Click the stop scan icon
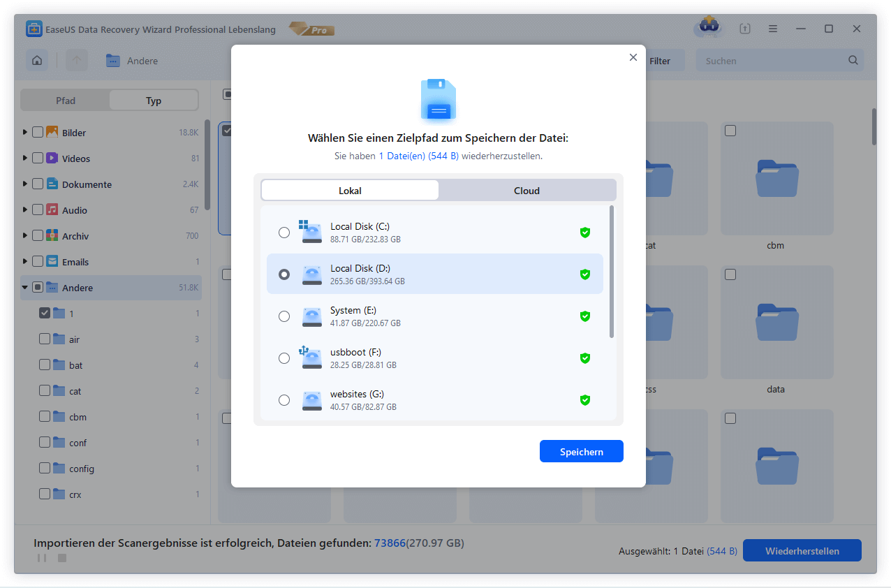 click(62, 558)
